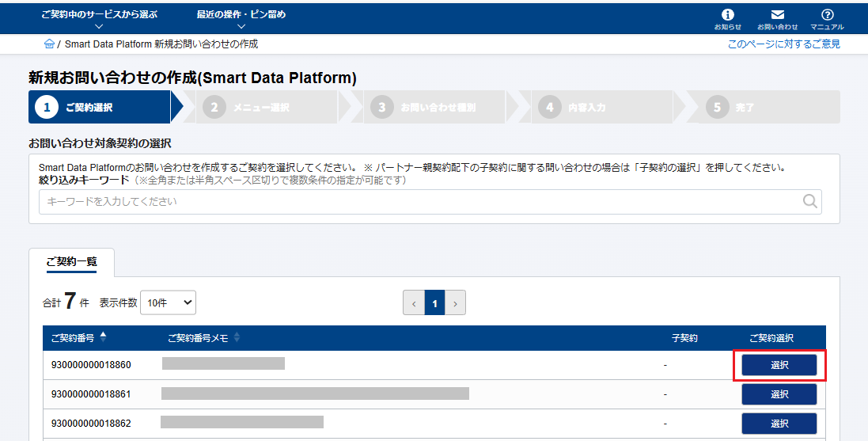Click step 5 完了
This screenshot has height=441, width=868.
click(x=770, y=107)
